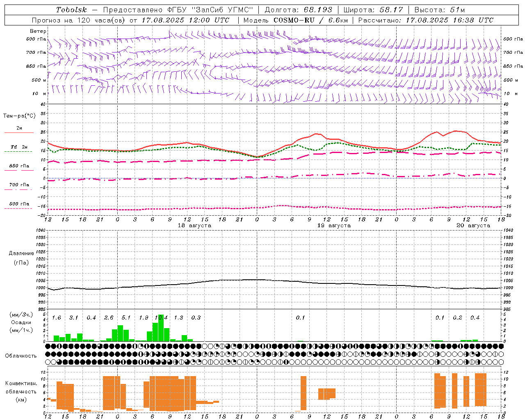Click the "Тем-ра(°C)" temperature panel label
Viewport: 525px width, 420px height.
(19, 116)
